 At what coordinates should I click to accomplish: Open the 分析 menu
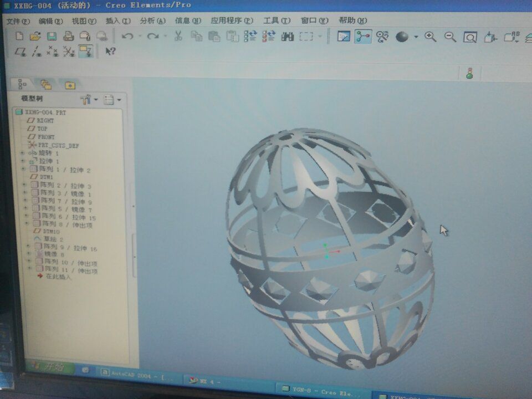click(x=152, y=21)
